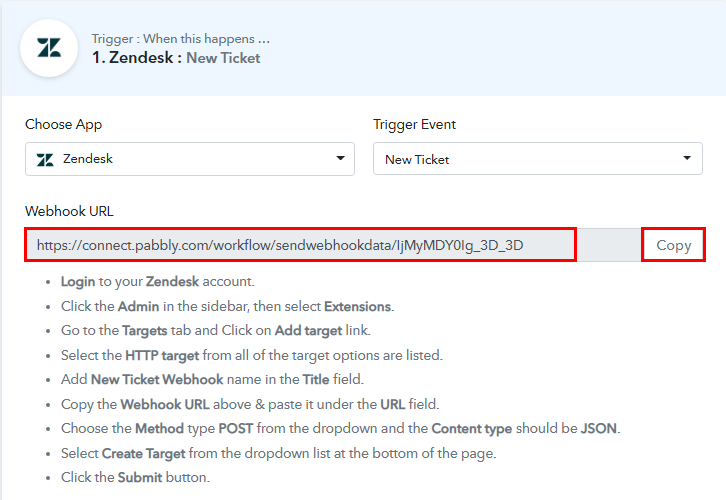Click the 'Select the HTTP target' instruction line

click(252, 355)
